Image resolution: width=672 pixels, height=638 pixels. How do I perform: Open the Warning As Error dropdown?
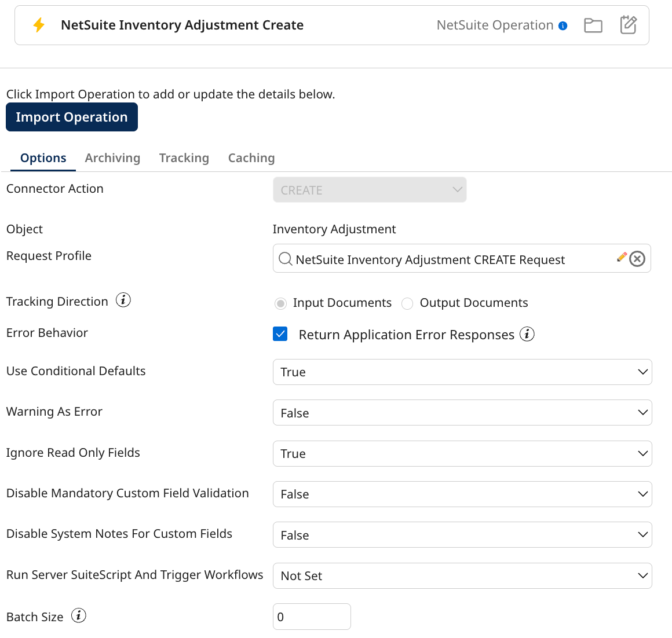coord(642,412)
